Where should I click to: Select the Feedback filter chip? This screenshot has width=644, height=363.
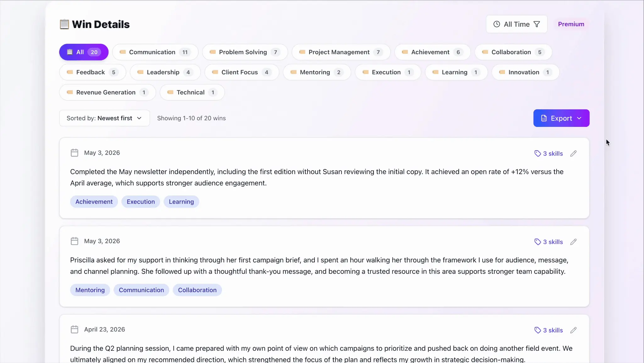pos(92,72)
